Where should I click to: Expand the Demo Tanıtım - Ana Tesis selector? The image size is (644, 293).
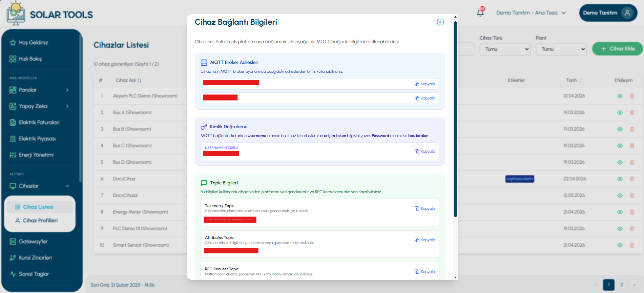pyautogui.click(x=531, y=13)
